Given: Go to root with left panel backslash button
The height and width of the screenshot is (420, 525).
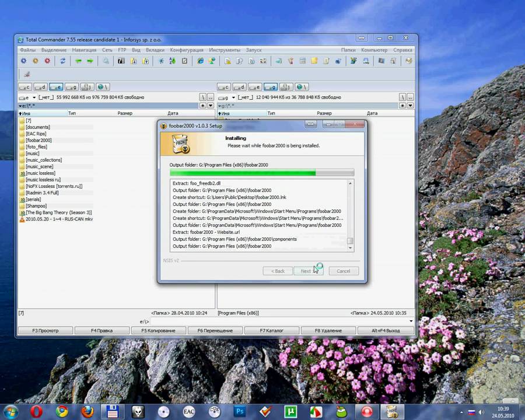Looking at the screenshot, I should (203, 97).
